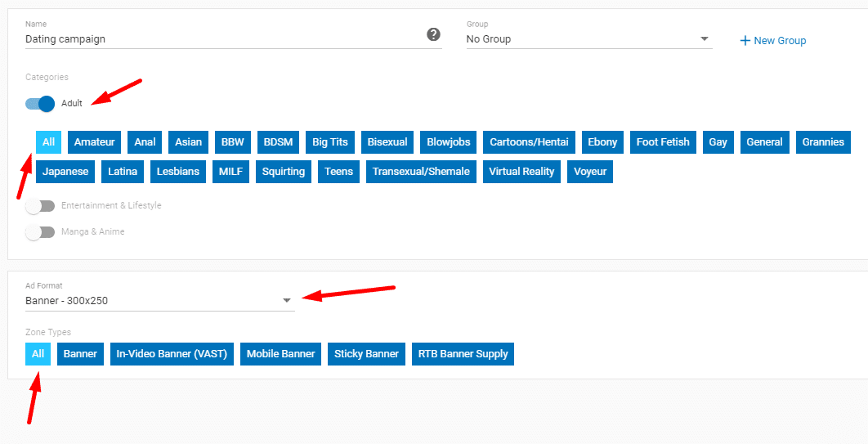Pick the Mobile Banner zone type
This screenshot has height=444, width=868.
click(x=281, y=354)
